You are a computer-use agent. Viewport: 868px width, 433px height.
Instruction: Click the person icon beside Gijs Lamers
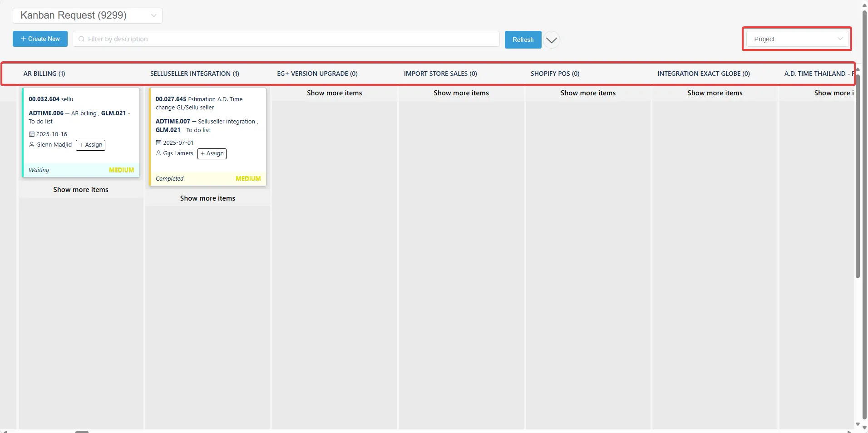158,153
